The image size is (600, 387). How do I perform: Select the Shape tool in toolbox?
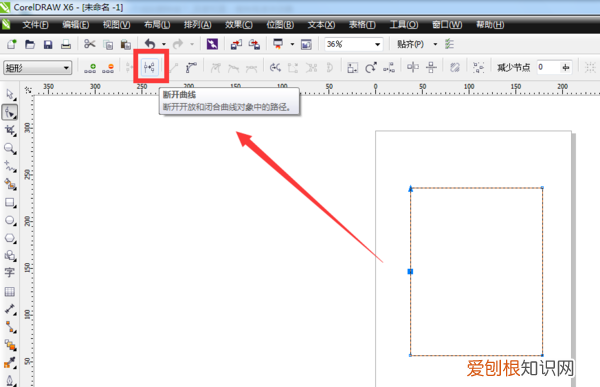10,113
